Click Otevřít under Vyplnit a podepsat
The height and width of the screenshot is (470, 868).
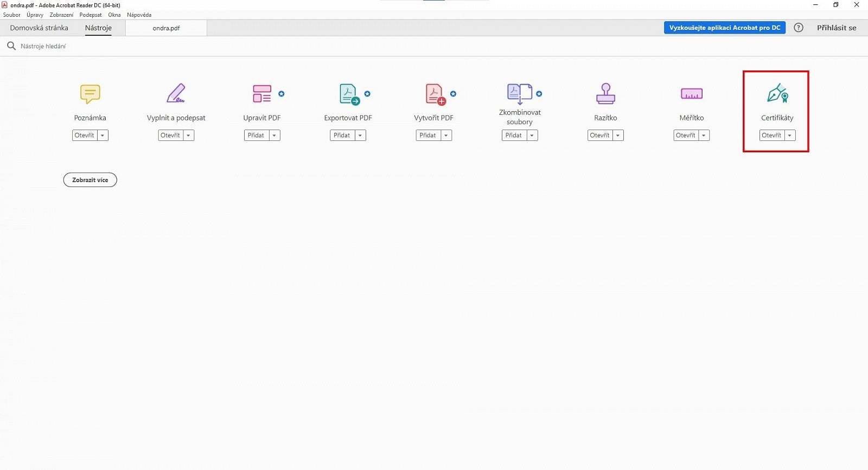tap(170, 136)
